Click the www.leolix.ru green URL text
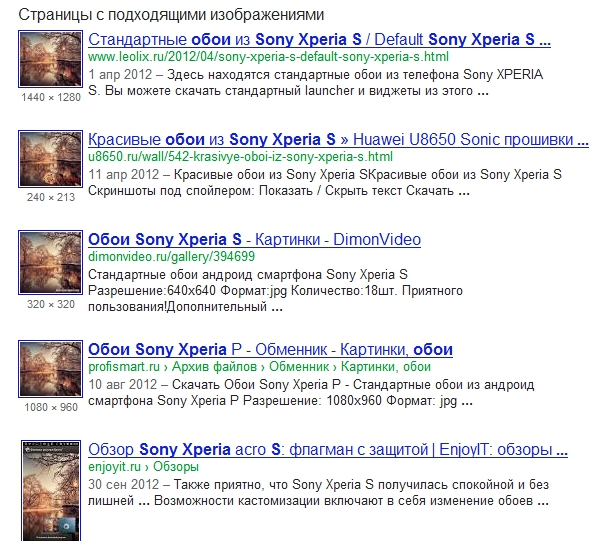Screen dimensions: 603x541 pos(268,57)
